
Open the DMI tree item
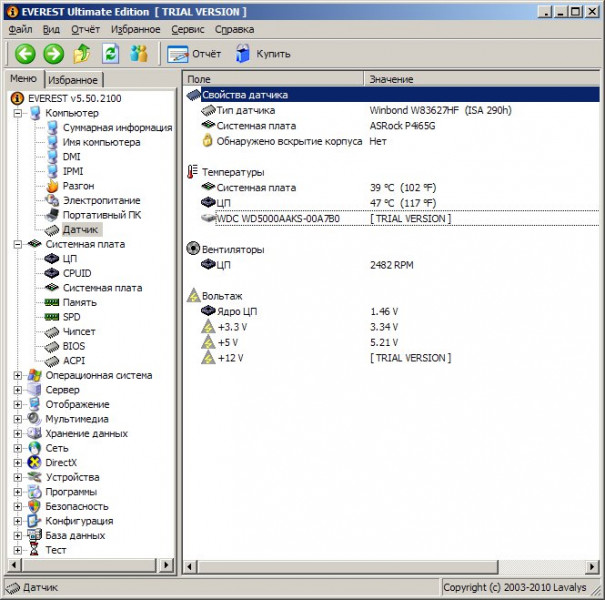tap(71, 157)
